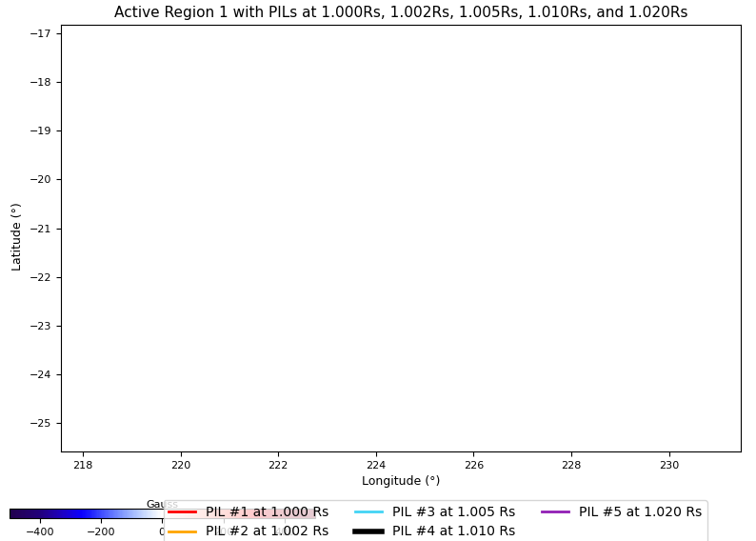Select the 'PIL #5 at 1.020 Rs' legend label

[x=640, y=511]
